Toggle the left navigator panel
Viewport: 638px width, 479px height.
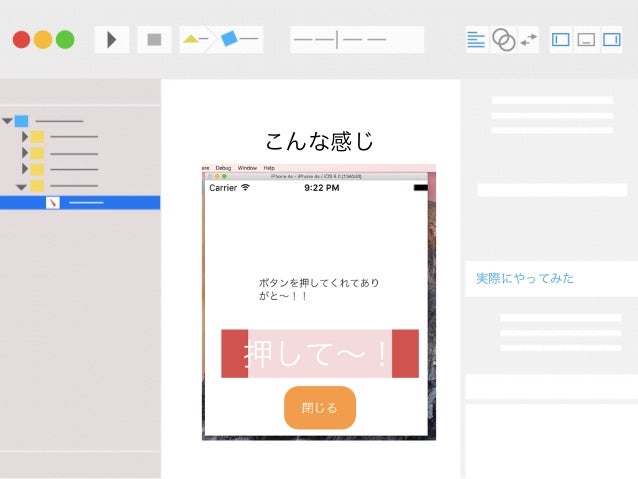point(561,40)
